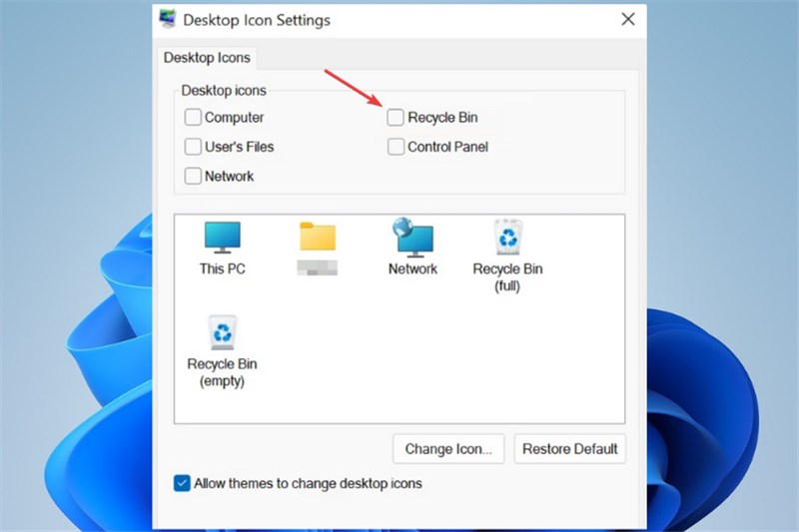Select the Recycle Bin (empty) icon
Screen dimensions: 799x532
click(222, 332)
